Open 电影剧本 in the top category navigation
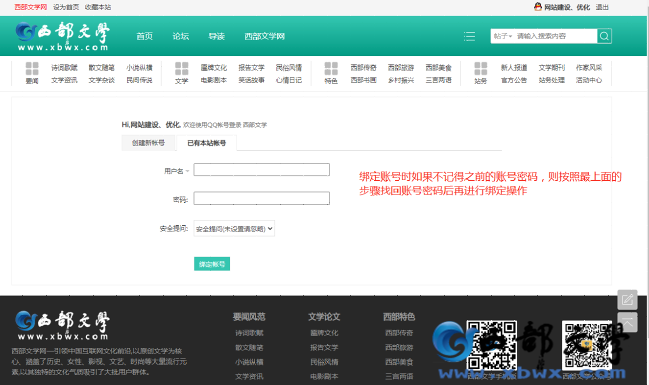The width and height of the screenshot is (649, 385). click(214, 80)
